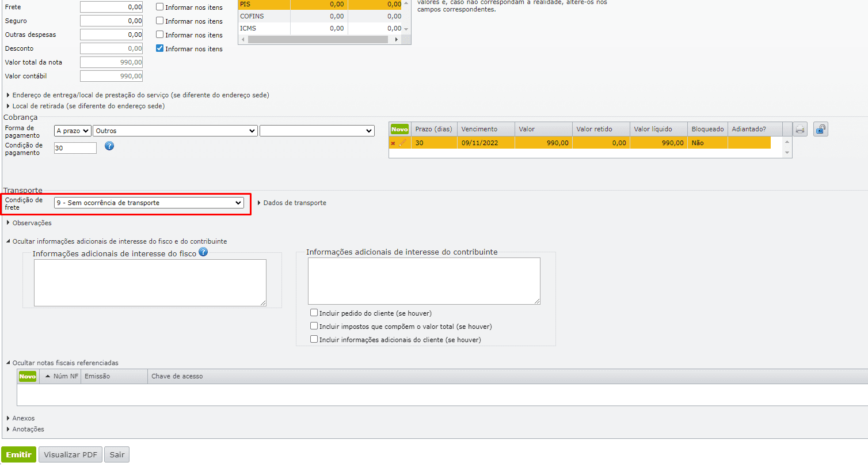Open the A prazo payment type dropdown
Image resolution: width=868 pixels, height=470 pixels.
[73, 131]
